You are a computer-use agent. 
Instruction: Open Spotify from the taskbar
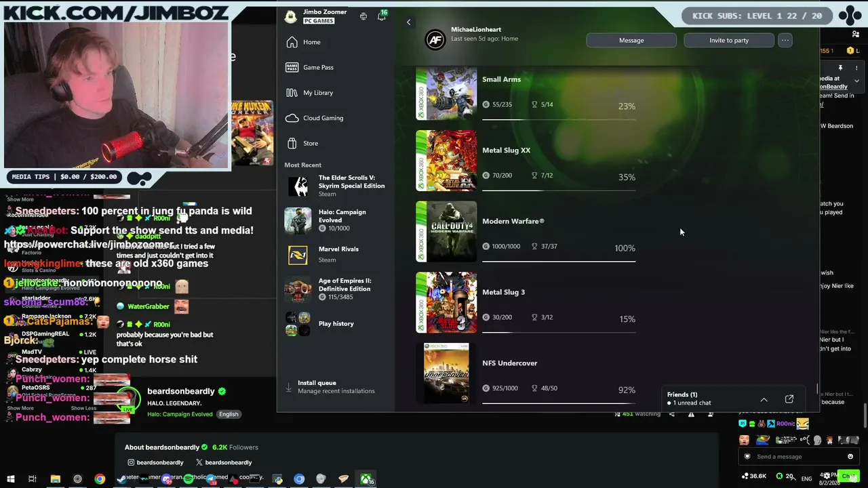pos(188,479)
